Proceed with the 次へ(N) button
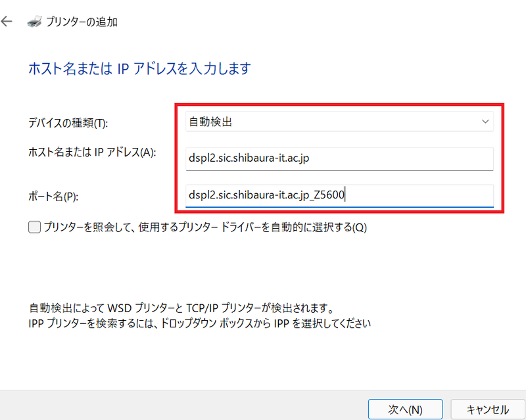 tap(405, 409)
